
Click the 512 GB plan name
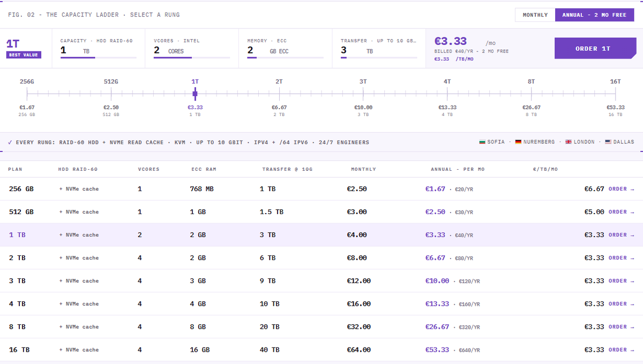(x=21, y=212)
